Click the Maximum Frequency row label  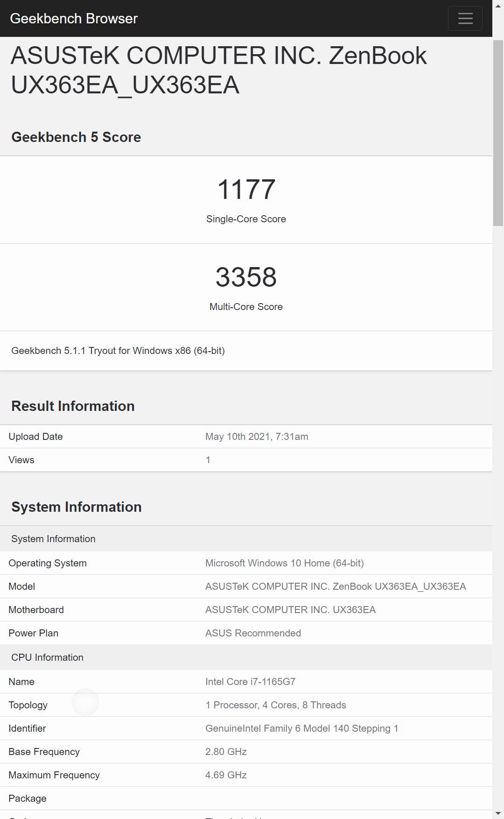coord(54,775)
